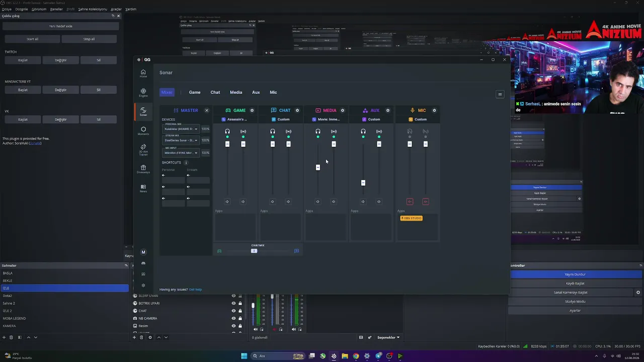This screenshot has width=644, height=362.
Task: Open the Personal Mix device dropdown
Action: coord(181,129)
